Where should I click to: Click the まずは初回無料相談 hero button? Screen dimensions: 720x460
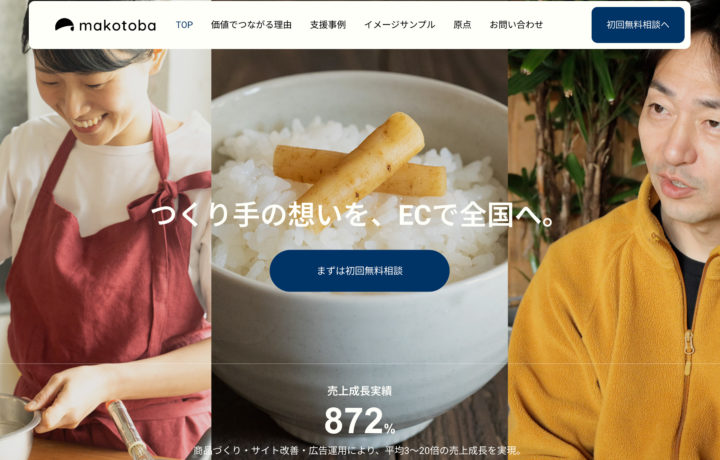(x=360, y=271)
